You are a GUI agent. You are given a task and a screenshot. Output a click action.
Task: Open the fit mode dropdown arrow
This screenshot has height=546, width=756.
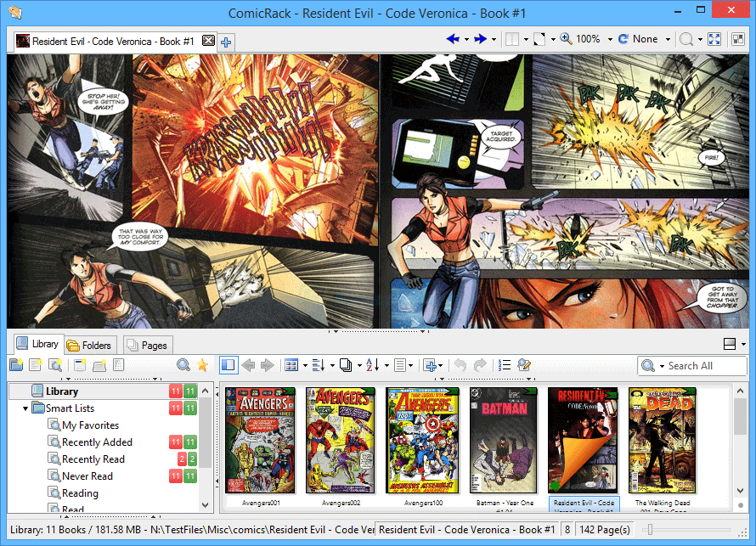[553, 40]
